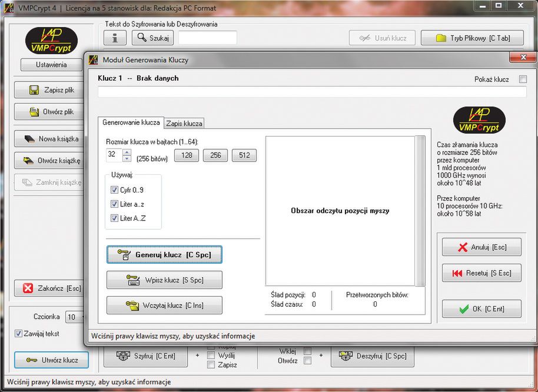Toggle Otwórz checkbox near Deszyfruj
The width and height of the screenshot is (538, 392).
coord(308,361)
